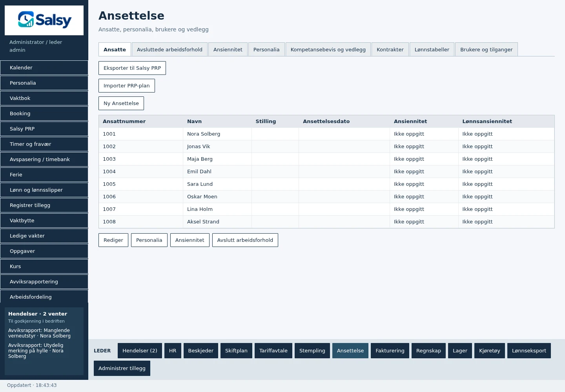Open the Personalia tab at the top
The image size is (565, 392).
pos(266,49)
